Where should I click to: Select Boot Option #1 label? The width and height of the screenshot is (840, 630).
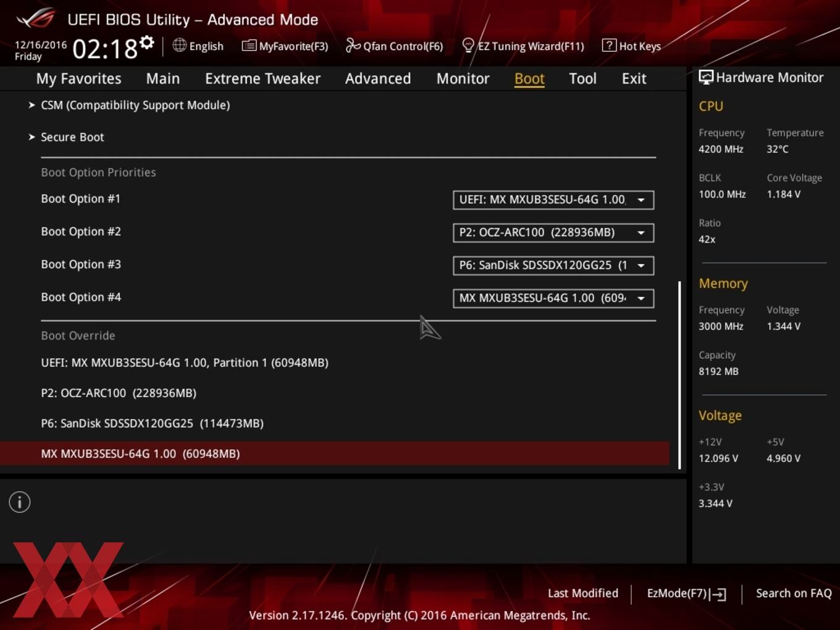[x=81, y=199]
